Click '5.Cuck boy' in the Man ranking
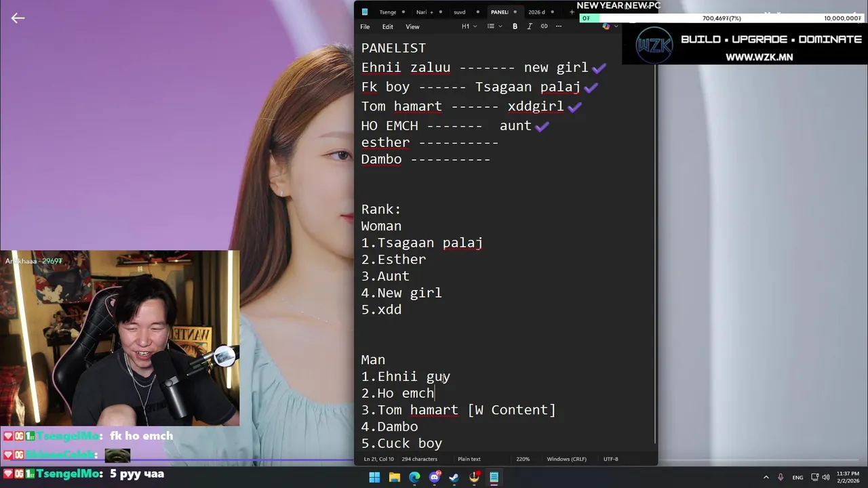868x488 pixels. tap(401, 444)
